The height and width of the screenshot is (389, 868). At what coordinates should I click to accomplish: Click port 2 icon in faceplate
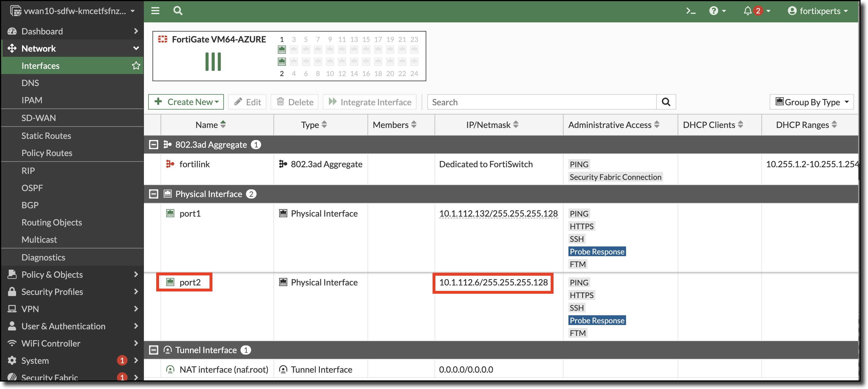tap(282, 62)
